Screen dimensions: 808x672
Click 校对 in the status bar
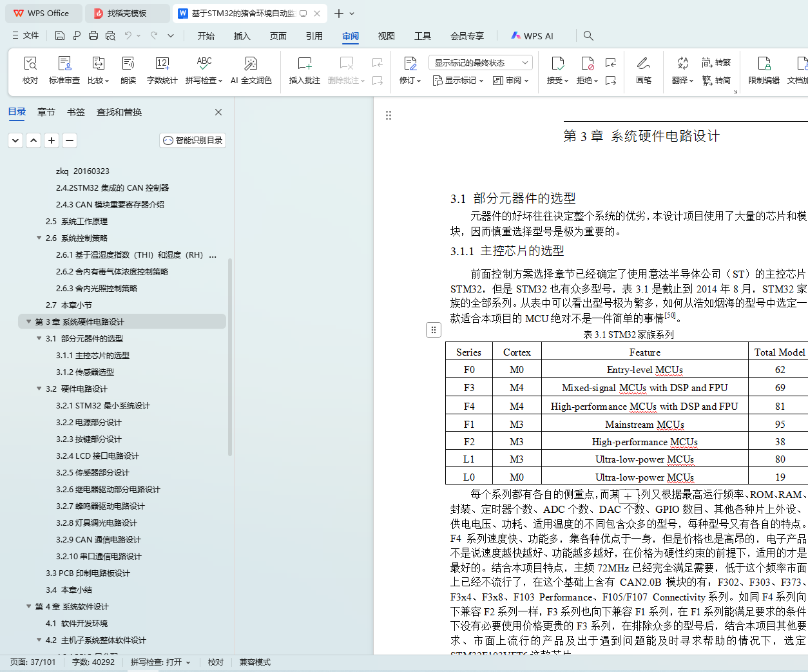pyautogui.click(x=216, y=662)
